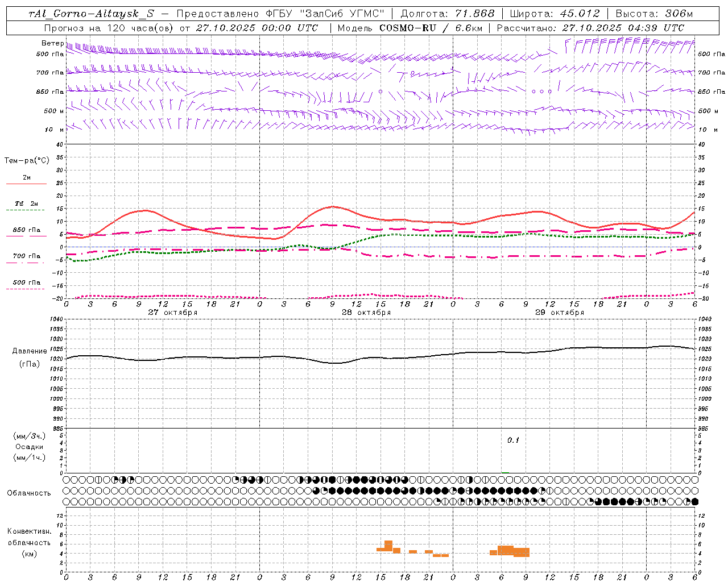Click the long-dash 850 гПа legend line
Screen dimensions: 728x582
tap(26, 236)
